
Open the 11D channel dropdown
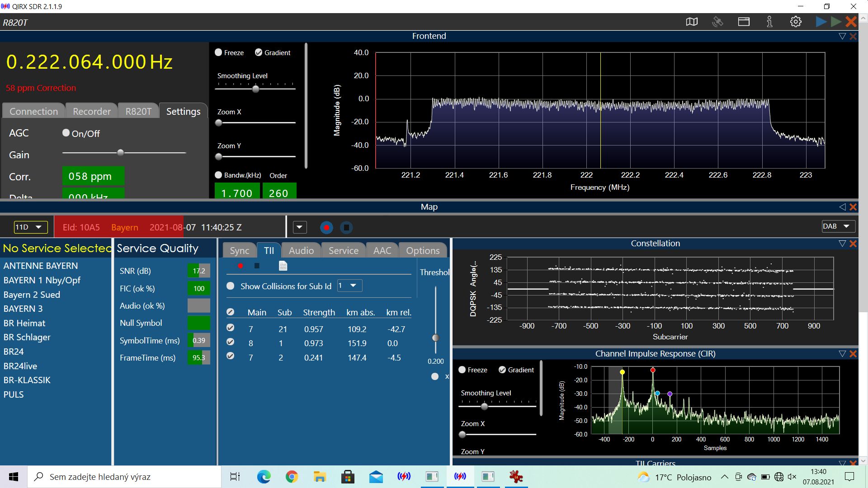[31, 227]
